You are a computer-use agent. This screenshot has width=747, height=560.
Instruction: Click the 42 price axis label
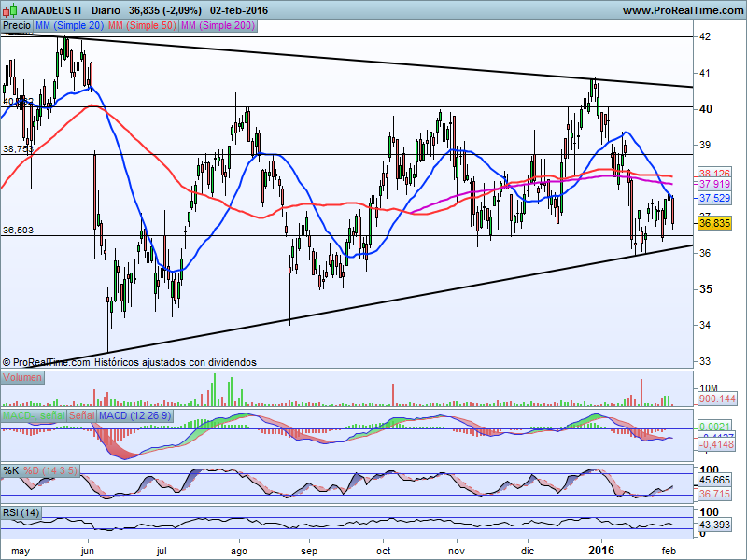[706, 36]
